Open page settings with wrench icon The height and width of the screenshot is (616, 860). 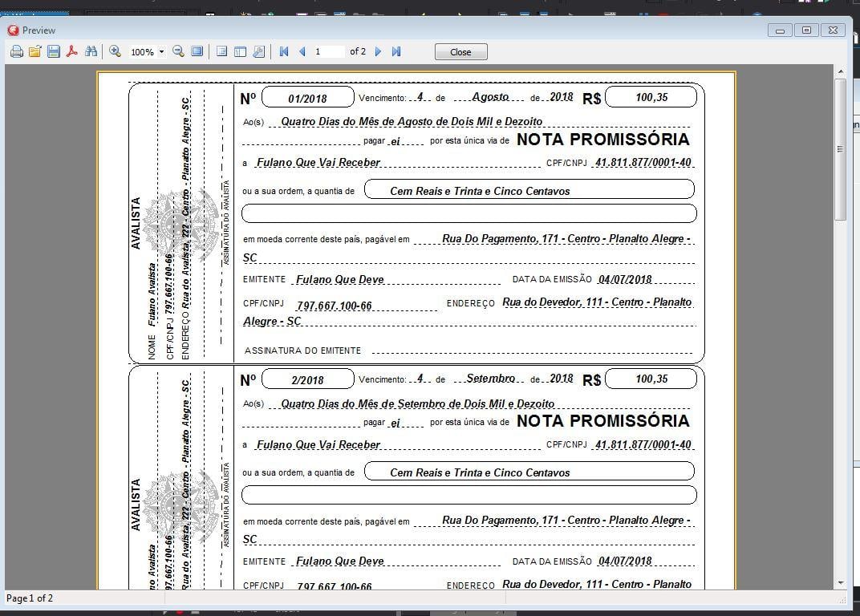click(259, 51)
